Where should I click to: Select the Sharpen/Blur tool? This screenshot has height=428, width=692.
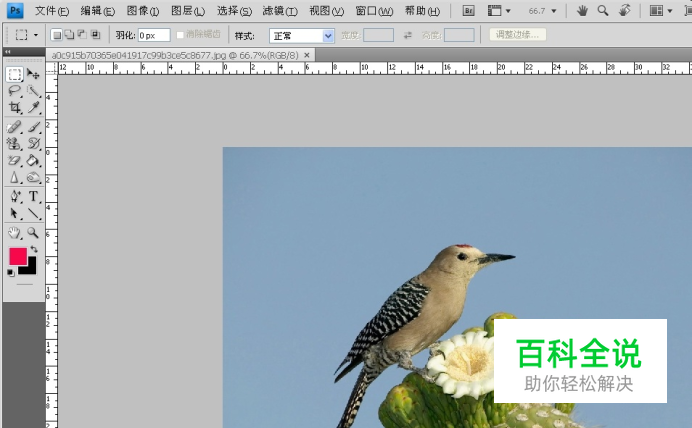click(14, 177)
